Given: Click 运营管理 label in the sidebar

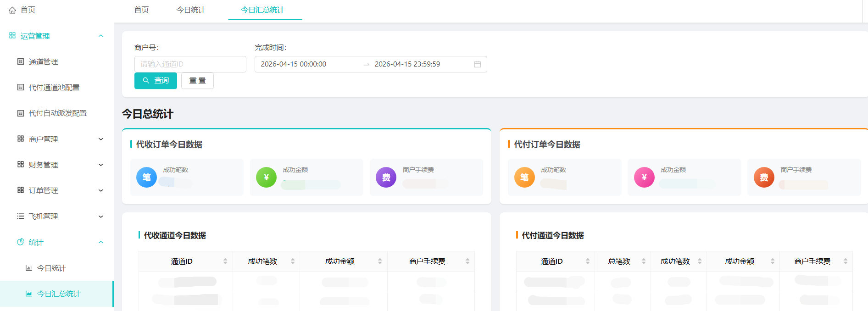Looking at the screenshot, I should pyautogui.click(x=35, y=36).
